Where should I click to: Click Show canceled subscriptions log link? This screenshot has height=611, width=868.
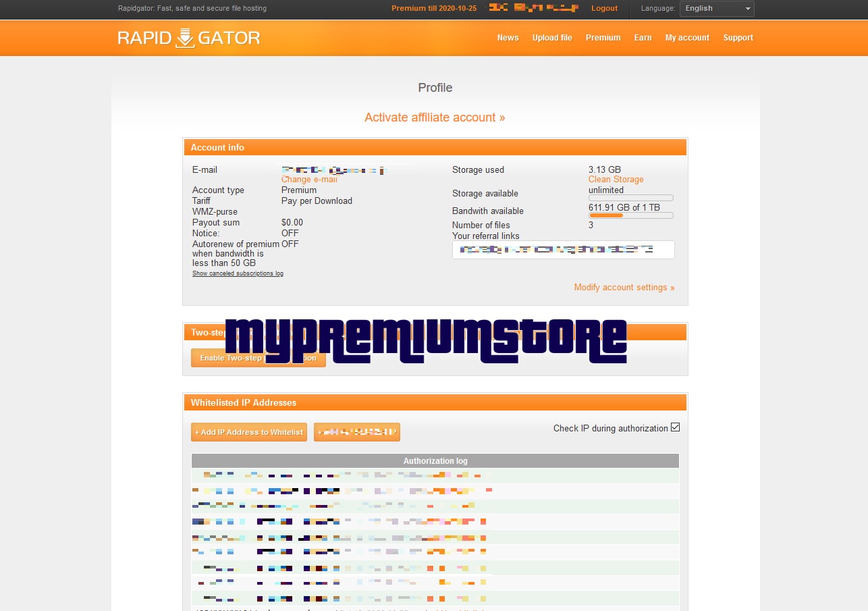tap(238, 273)
